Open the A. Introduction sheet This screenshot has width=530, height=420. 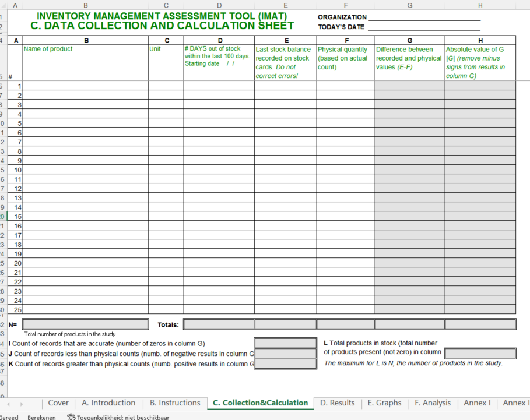tap(108, 403)
